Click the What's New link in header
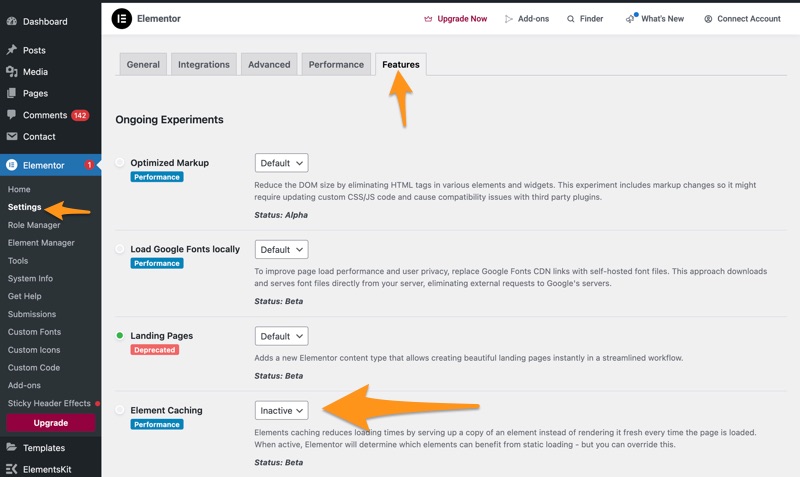 coord(662,19)
